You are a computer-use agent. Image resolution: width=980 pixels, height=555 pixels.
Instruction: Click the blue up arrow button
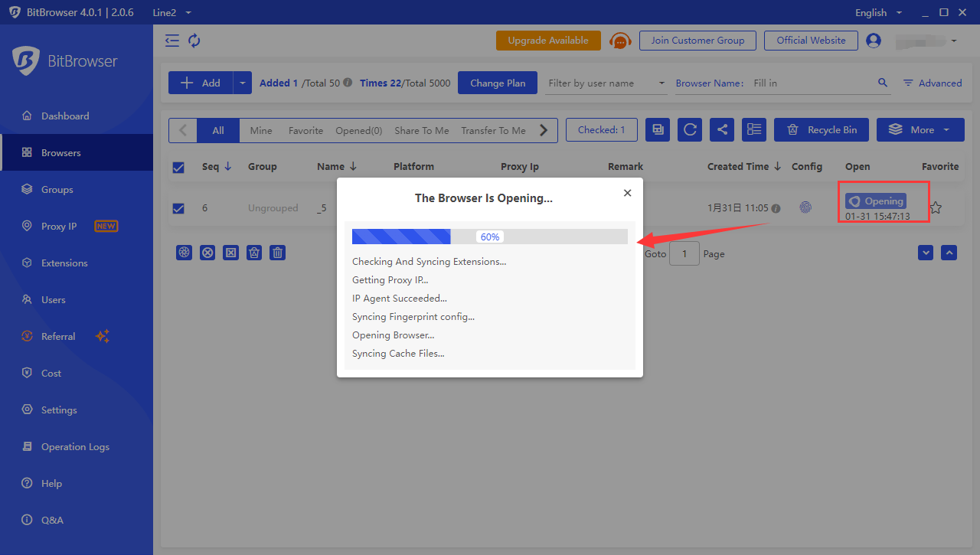click(949, 252)
